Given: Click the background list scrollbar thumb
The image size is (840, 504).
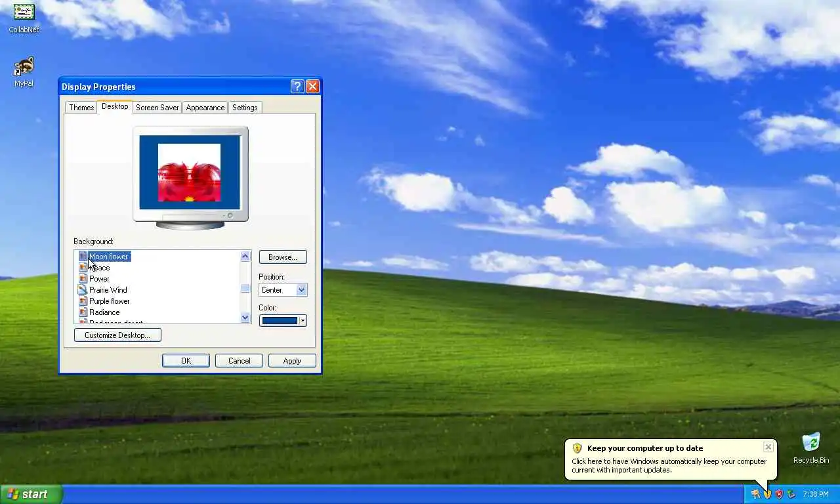Looking at the screenshot, I should pyautogui.click(x=245, y=289).
